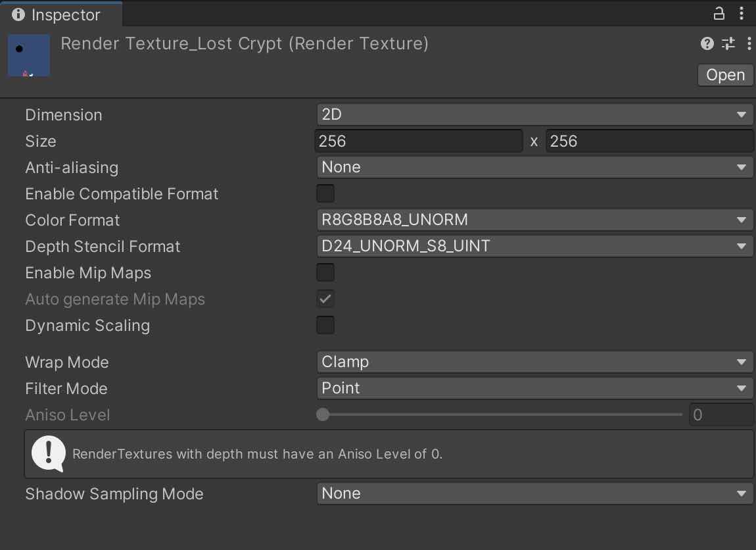Click the Inspector lock icon

click(719, 14)
